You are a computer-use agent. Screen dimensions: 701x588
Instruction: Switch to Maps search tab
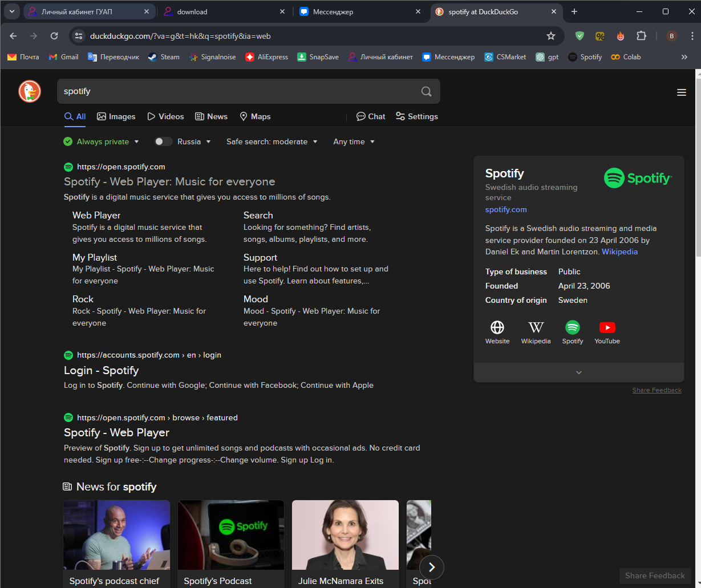click(x=255, y=116)
